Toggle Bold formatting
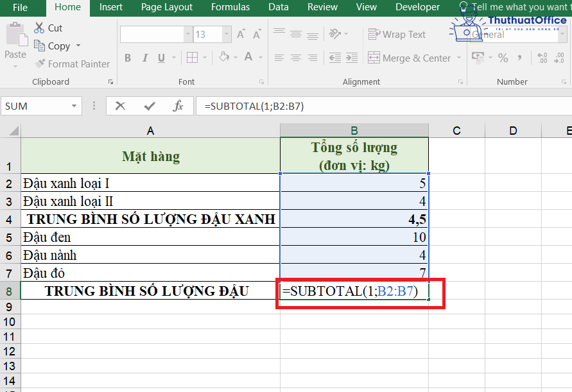This screenshot has height=392, width=572. coord(127,58)
